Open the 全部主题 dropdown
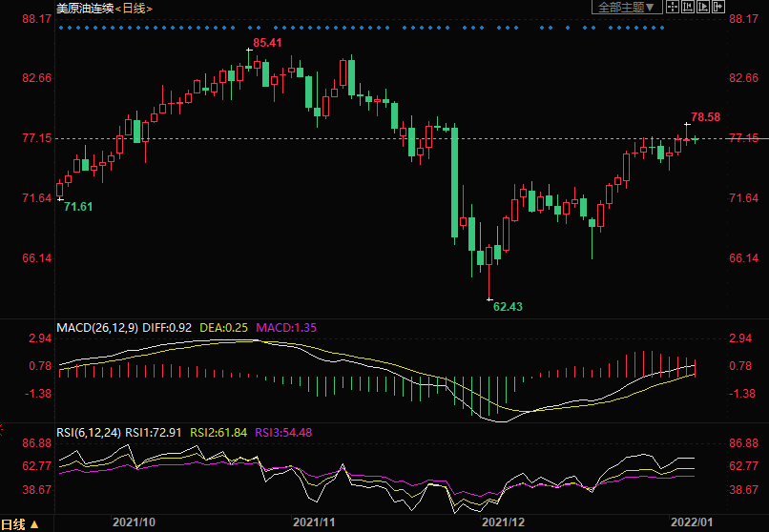The width and height of the screenshot is (769, 532). tap(626, 8)
